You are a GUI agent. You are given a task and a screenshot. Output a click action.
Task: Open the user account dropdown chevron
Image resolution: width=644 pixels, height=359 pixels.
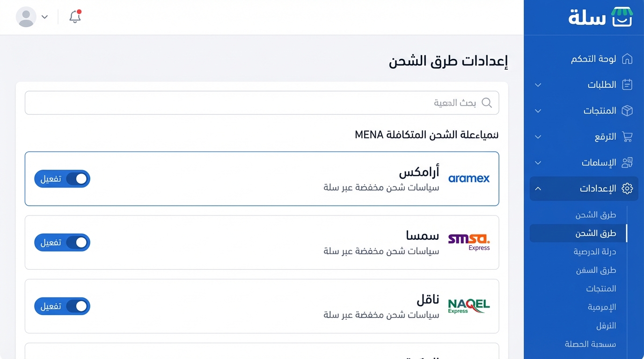pyautogui.click(x=44, y=17)
